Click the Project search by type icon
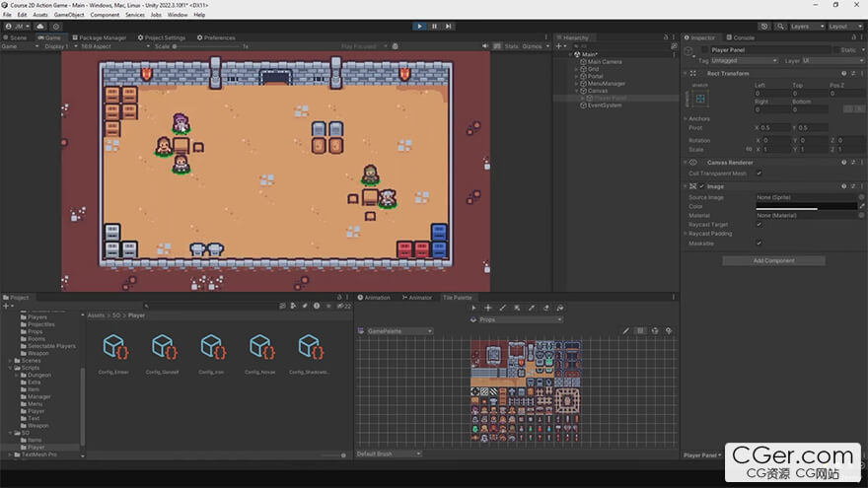The width and height of the screenshot is (868, 488). [293, 306]
